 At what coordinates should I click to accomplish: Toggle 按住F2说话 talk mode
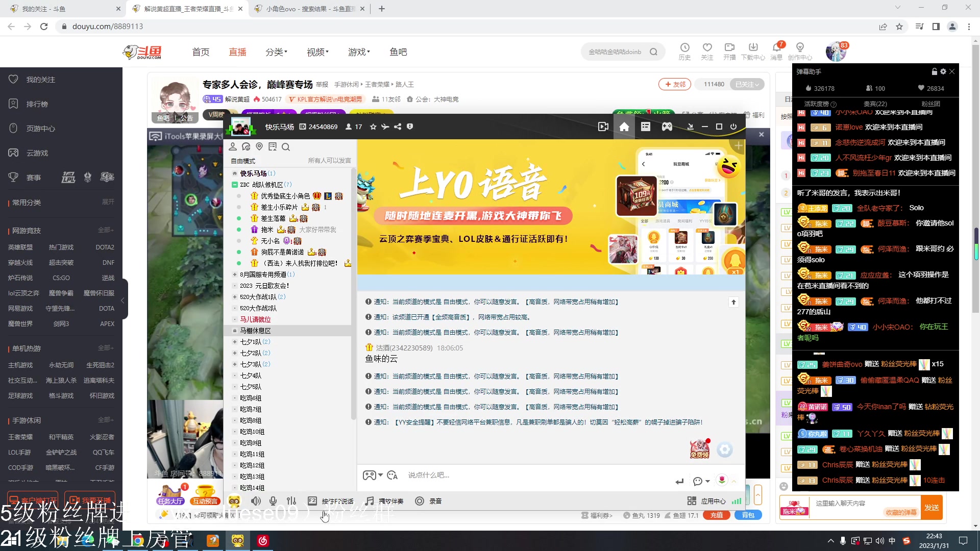tap(331, 501)
